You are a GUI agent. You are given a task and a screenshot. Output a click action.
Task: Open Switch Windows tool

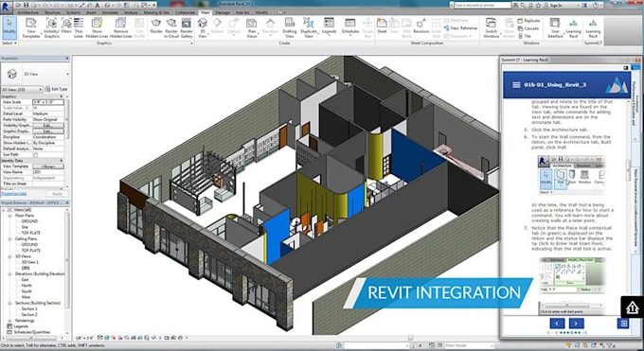click(x=492, y=27)
